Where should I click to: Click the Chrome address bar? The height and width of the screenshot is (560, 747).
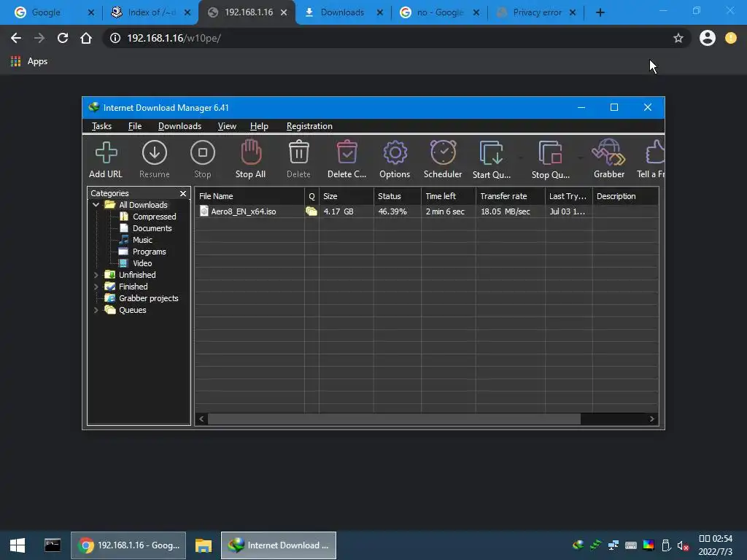[395, 38]
